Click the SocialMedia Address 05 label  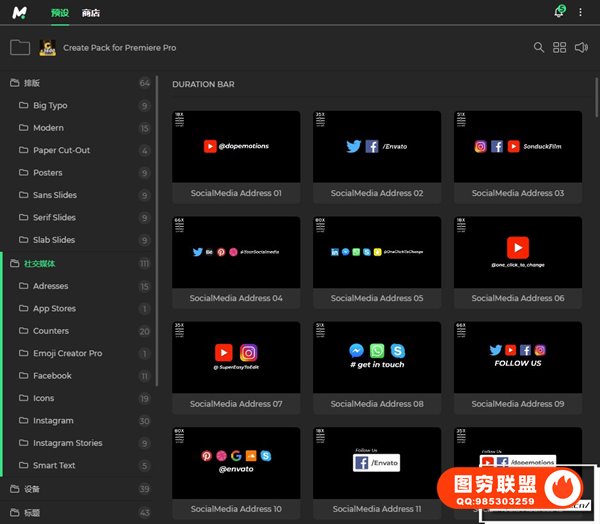point(377,298)
